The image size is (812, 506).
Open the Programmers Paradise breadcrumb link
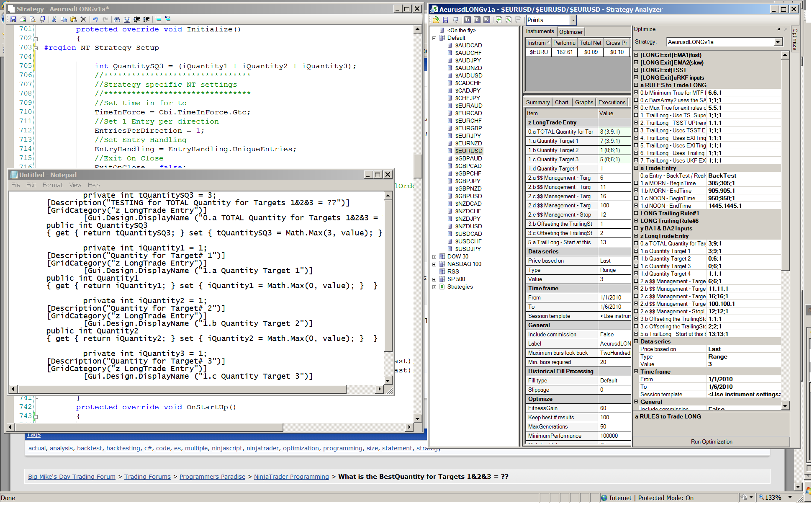(x=212, y=477)
